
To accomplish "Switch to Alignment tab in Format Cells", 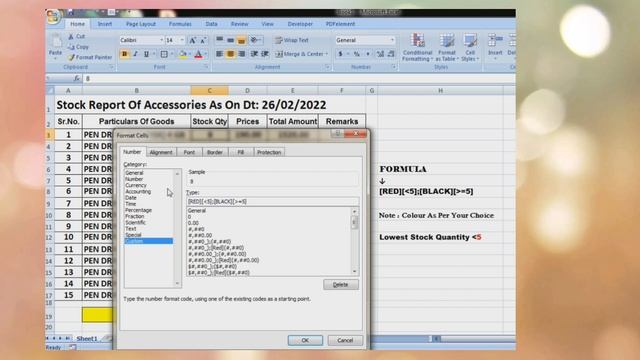I will click(161, 152).
